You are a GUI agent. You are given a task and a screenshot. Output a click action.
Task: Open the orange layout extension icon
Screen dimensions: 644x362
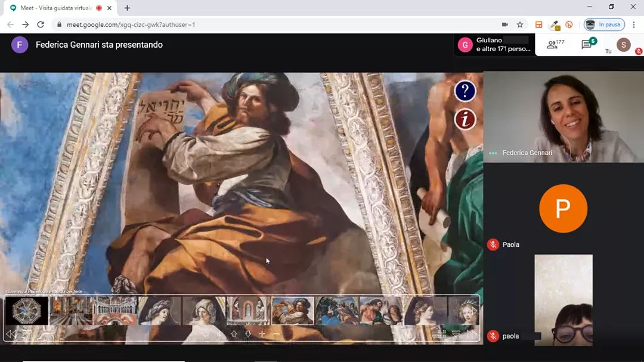539,24
